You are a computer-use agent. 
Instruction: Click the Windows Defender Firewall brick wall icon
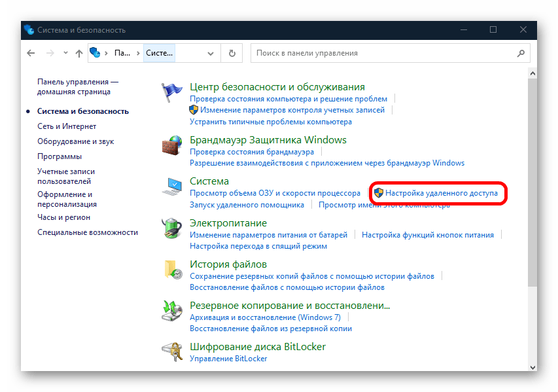172,145
